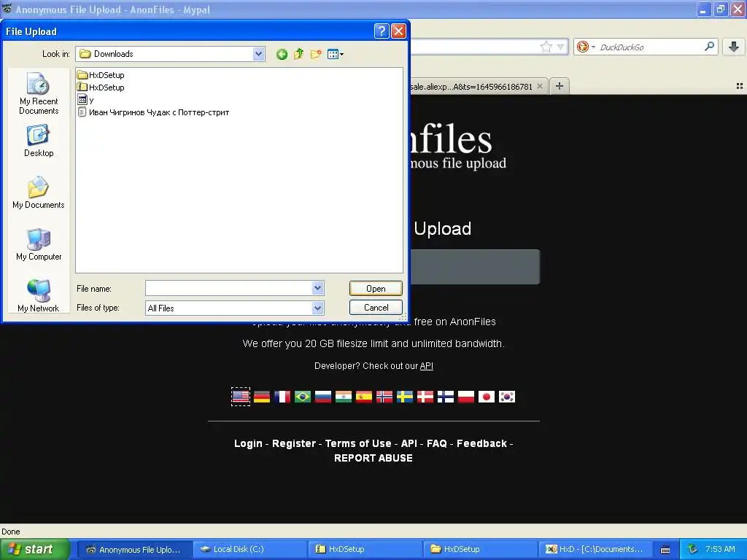This screenshot has width=747, height=560.
Task: Open the URL history dropdown arrow
Action: (x=561, y=47)
